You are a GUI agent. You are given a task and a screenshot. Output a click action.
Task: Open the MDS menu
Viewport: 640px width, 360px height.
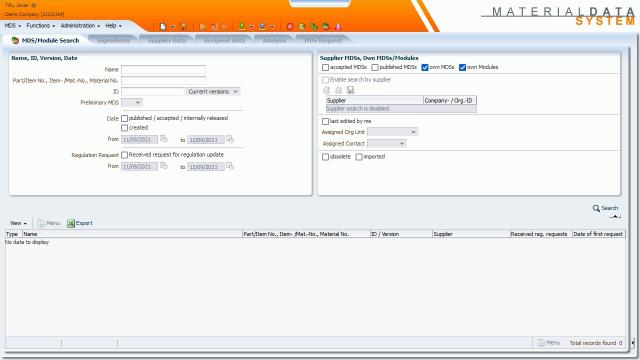click(x=13, y=26)
